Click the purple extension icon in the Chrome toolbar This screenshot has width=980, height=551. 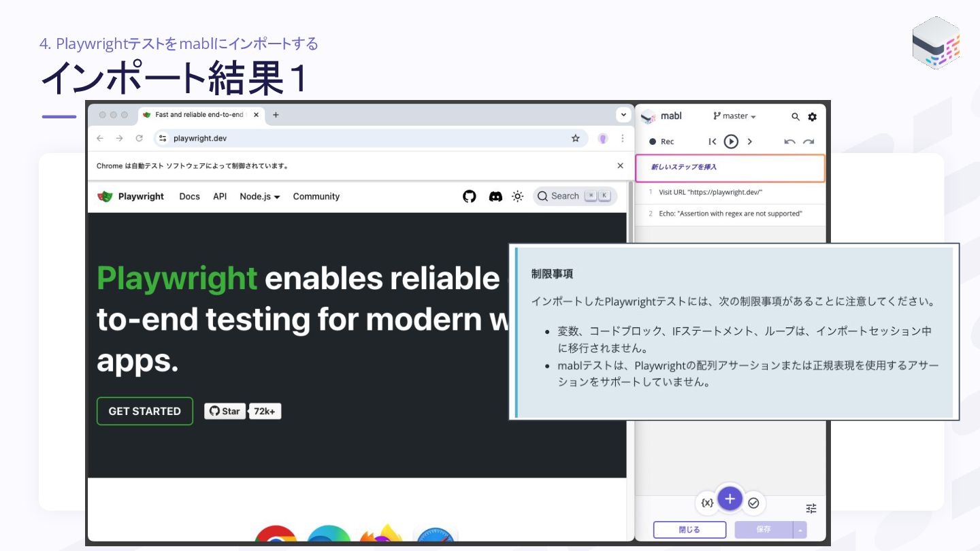pos(602,138)
